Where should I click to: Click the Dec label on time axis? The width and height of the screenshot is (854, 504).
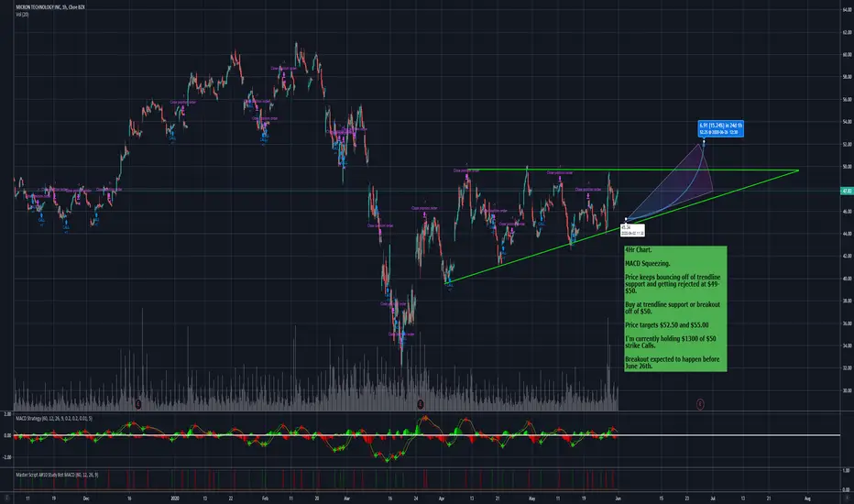point(86,498)
